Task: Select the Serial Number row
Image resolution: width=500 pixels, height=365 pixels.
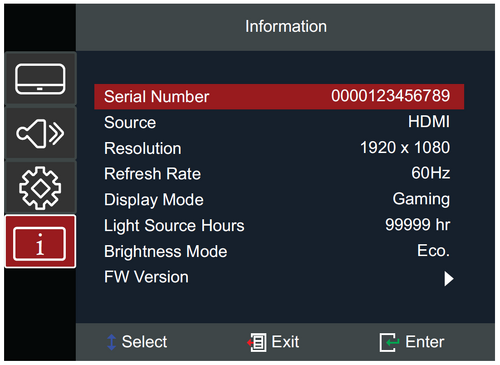Action: point(279,97)
